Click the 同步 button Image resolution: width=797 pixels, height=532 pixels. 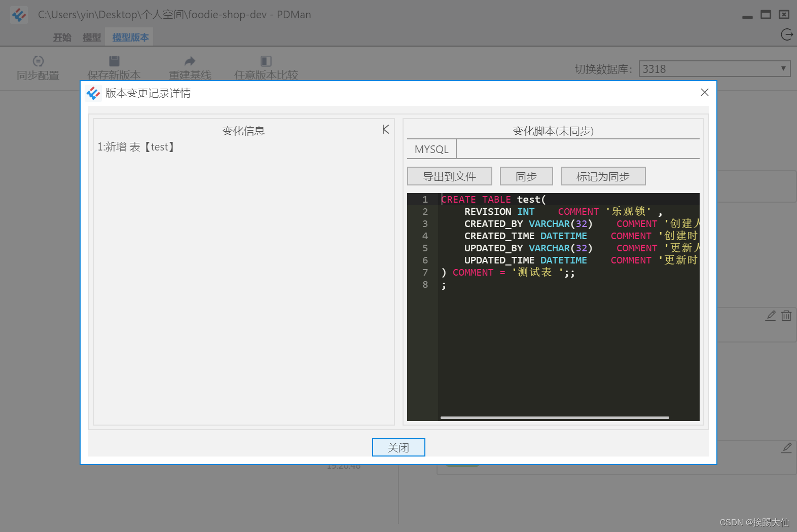[x=526, y=176]
